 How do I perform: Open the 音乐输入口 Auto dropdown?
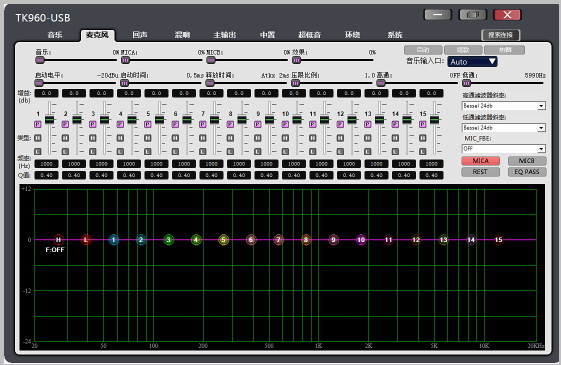coord(472,62)
